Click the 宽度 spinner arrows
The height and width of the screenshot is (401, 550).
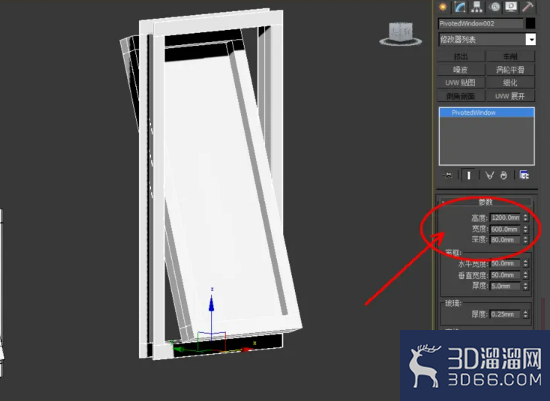(525, 229)
